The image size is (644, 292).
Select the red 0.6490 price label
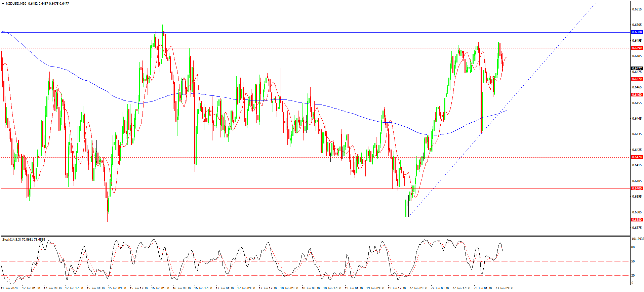[637, 48]
